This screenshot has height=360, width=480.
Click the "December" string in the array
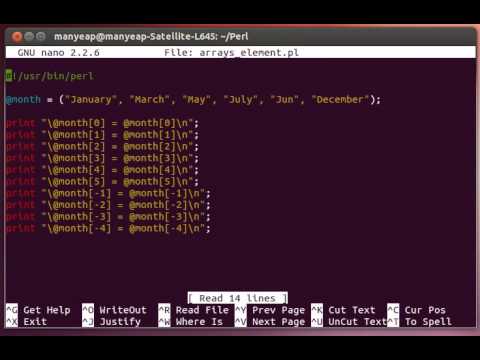[x=340, y=100]
